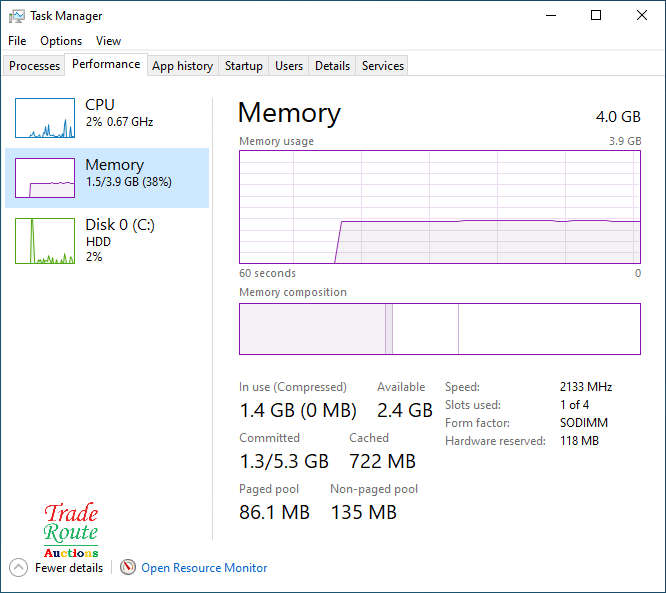This screenshot has width=666, height=593.
Task: Switch to the Services tab
Action: [x=383, y=66]
